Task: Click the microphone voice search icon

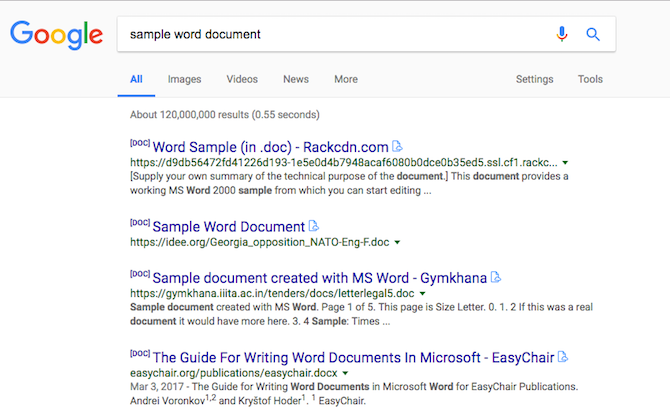Action: click(562, 34)
